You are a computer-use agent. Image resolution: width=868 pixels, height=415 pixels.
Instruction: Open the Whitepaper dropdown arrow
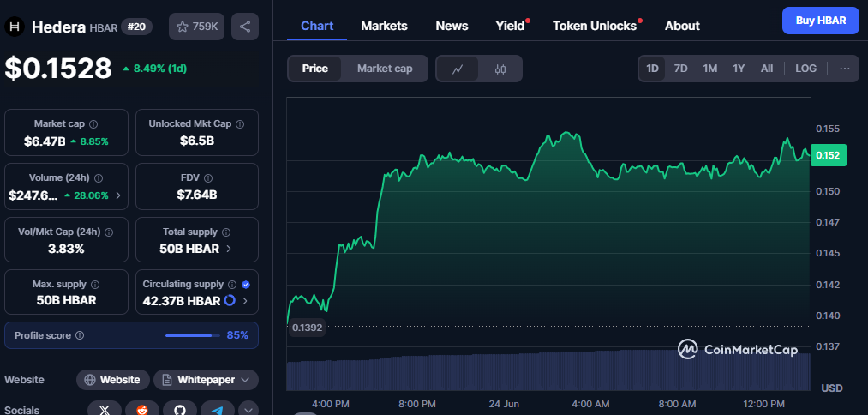[246, 380]
